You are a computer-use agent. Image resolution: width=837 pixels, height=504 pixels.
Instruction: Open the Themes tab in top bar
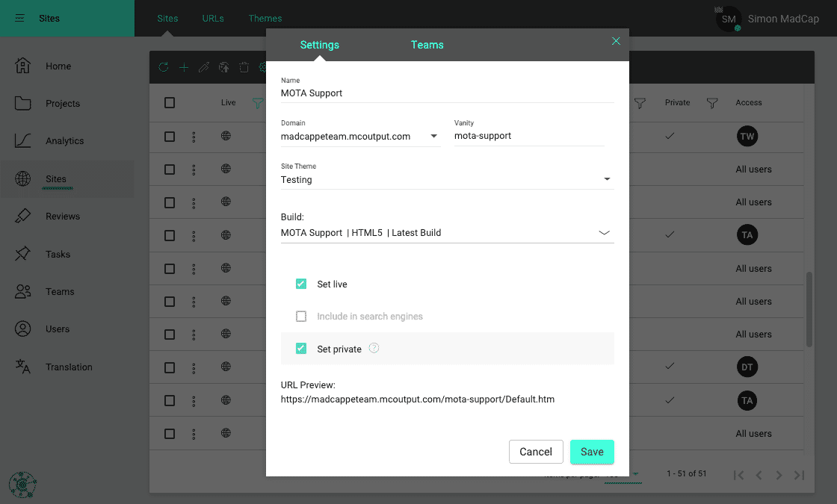(x=265, y=18)
